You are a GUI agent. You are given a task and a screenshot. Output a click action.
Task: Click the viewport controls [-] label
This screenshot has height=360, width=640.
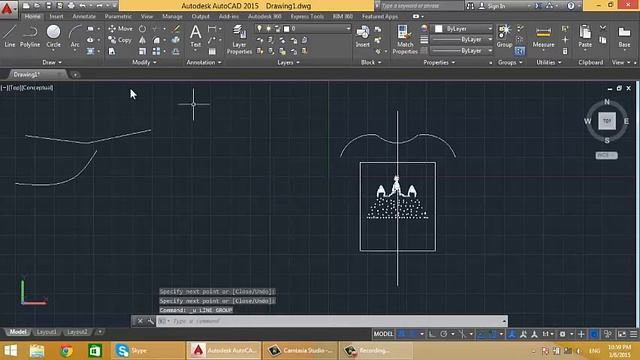pos(4,88)
